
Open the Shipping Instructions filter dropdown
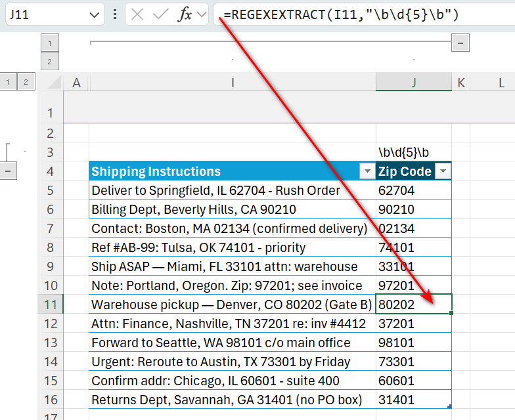click(x=367, y=172)
